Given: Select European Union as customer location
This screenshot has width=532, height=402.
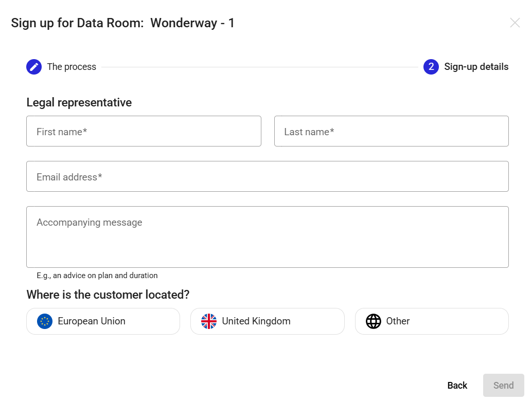Looking at the screenshot, I should 103,321.
